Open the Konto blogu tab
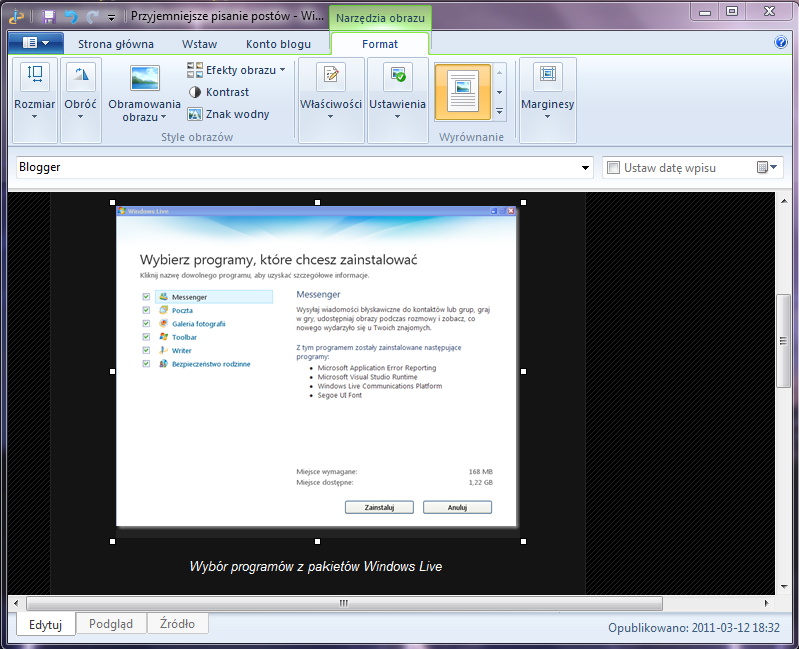The height and width of the screenshot is (649, 799). (x=278, y=44)
